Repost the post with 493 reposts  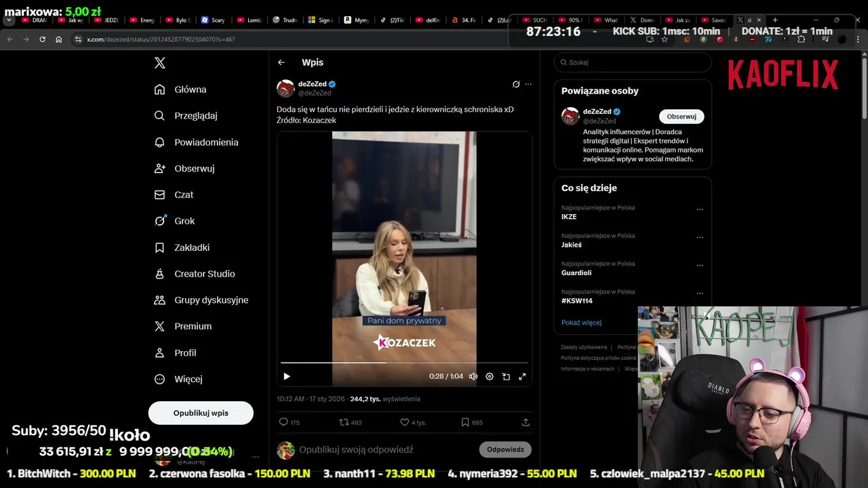pyautogui.click(x=351, y=422)
